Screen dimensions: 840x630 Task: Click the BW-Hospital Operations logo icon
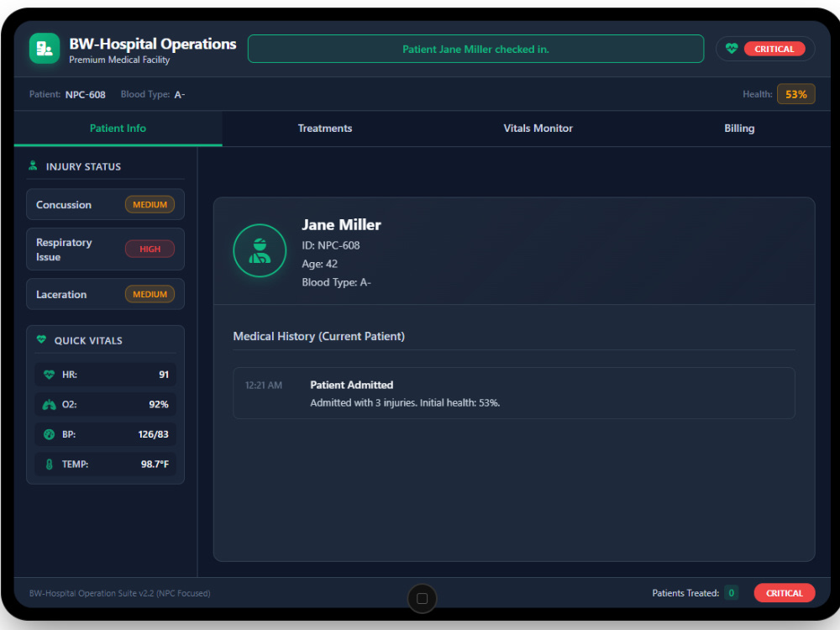[45, 48]
